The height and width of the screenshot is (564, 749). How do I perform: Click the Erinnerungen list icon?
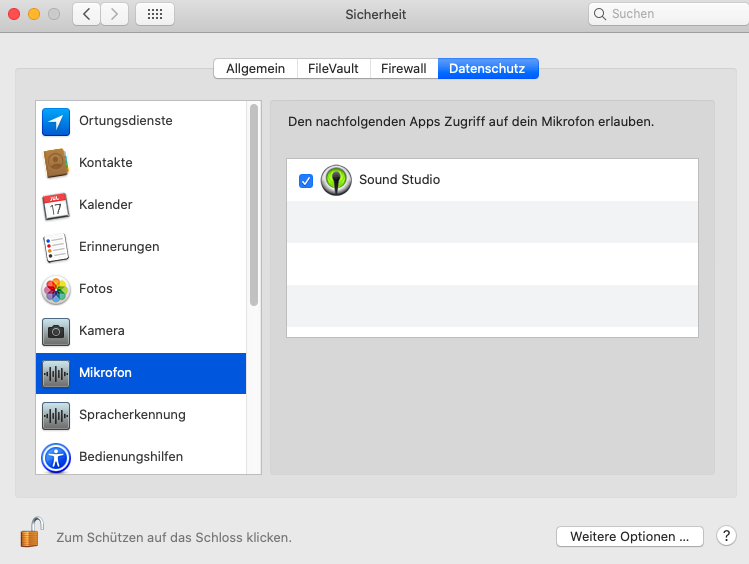coord(56,248)
